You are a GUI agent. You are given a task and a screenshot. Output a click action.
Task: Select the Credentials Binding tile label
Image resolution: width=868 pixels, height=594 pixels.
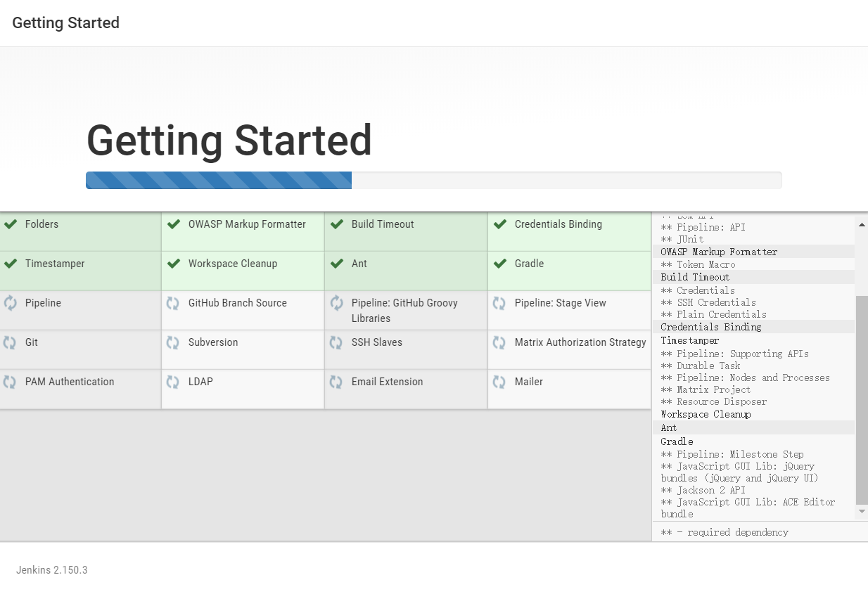coord(559,224)
